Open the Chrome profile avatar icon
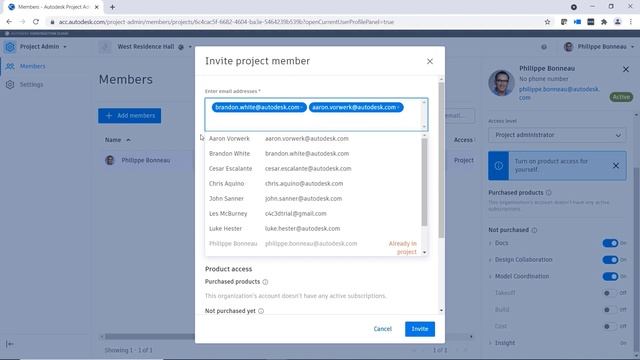The height and width of the screenshot is (360, 640). coord(618,22)
